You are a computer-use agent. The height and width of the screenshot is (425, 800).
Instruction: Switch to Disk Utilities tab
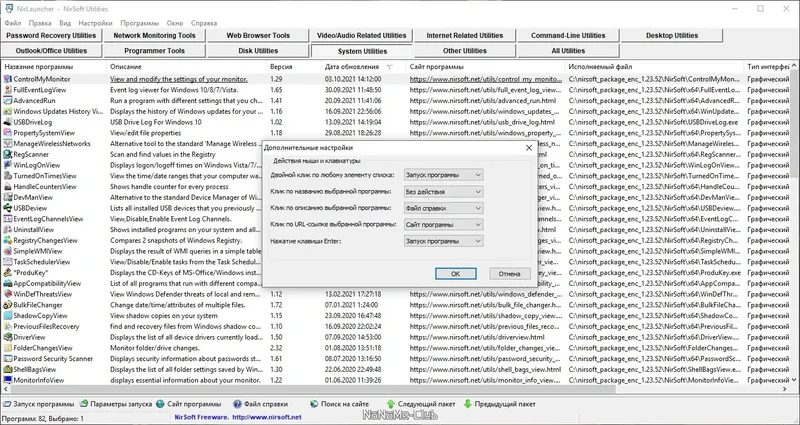coord(258,51)
